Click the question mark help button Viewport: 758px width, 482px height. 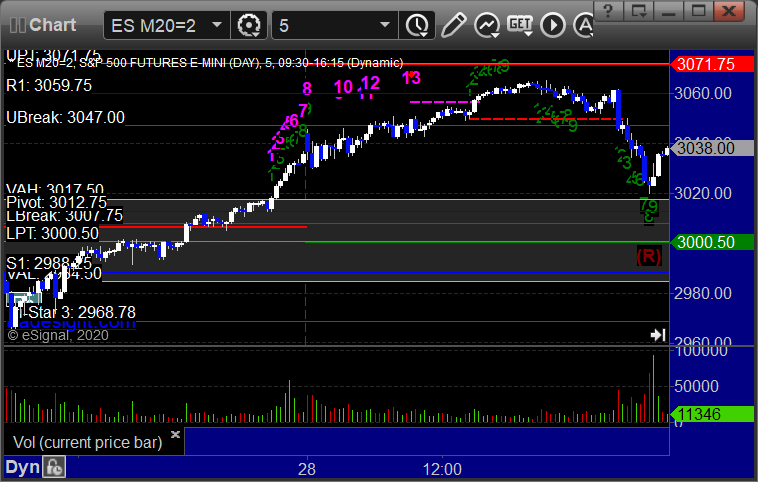[608, 11]
